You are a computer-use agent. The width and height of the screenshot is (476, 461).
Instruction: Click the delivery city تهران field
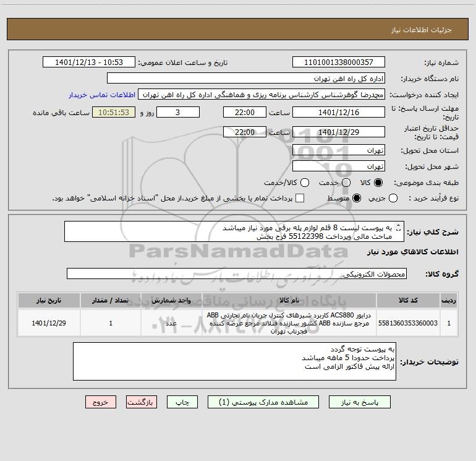pos(339,166)
